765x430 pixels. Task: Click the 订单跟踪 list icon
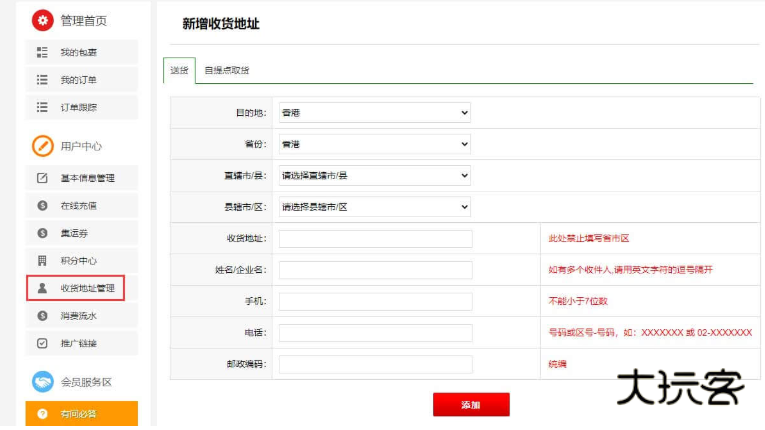click(x=42, y=107)
